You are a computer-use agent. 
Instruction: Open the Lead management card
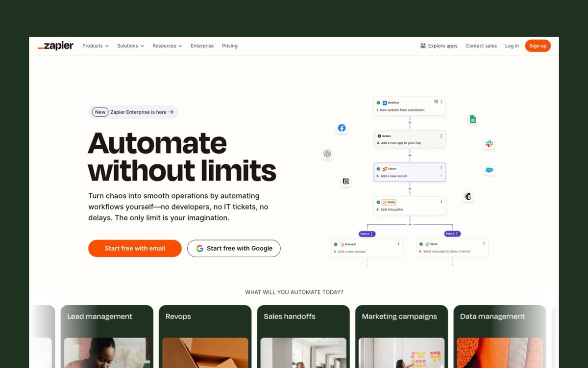107,337
